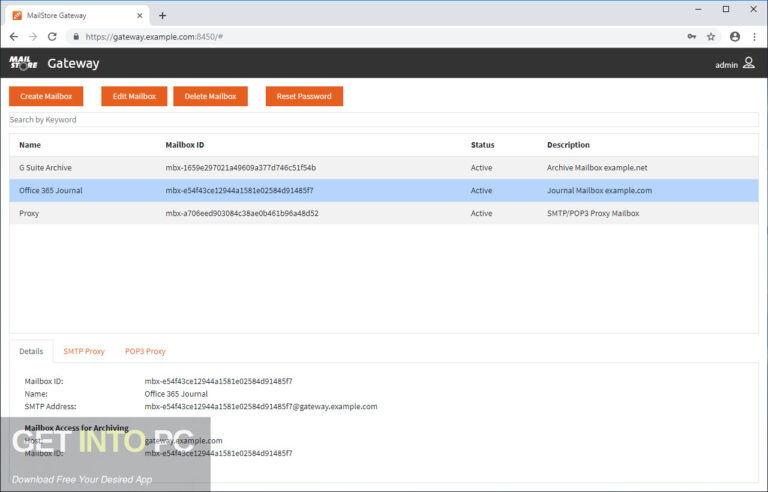The height and width of the screenshot is (492, 768).
Task: Switch to the SMTP Proxy tab
Action: [x=84, y=351]
